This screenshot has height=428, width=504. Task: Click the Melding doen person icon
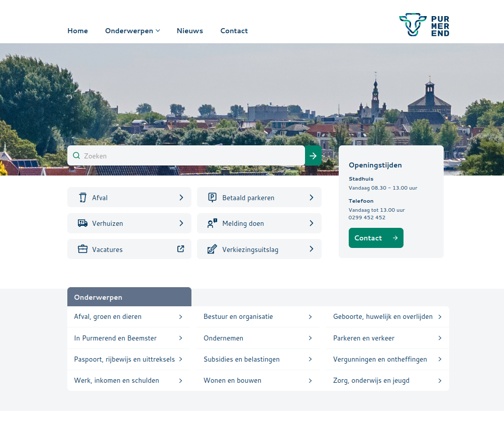click(213, 223)
